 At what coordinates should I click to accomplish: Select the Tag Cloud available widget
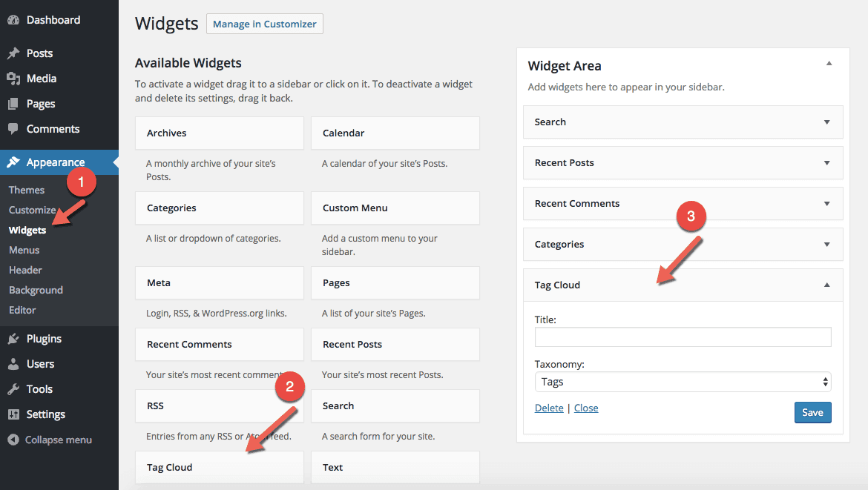[x=219, y=467]
